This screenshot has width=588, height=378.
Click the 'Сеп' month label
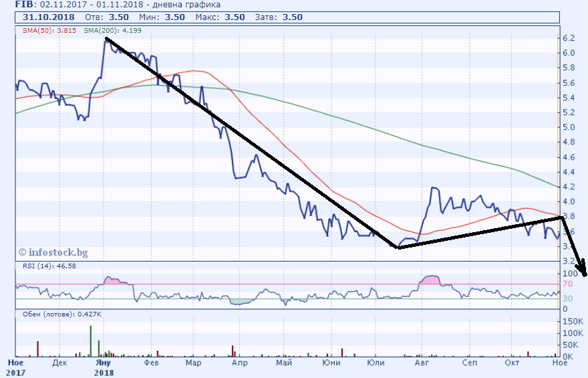470,363
